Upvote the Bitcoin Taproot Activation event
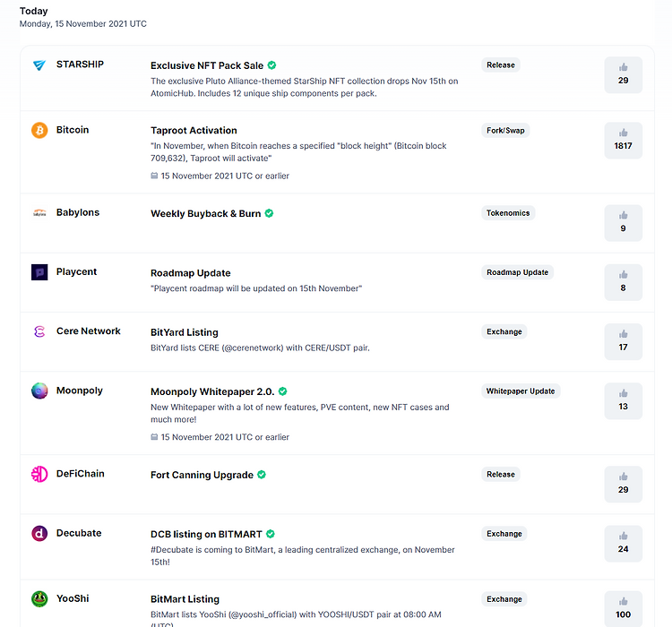Screen dimensions: 672x627 tap(623, 141)
